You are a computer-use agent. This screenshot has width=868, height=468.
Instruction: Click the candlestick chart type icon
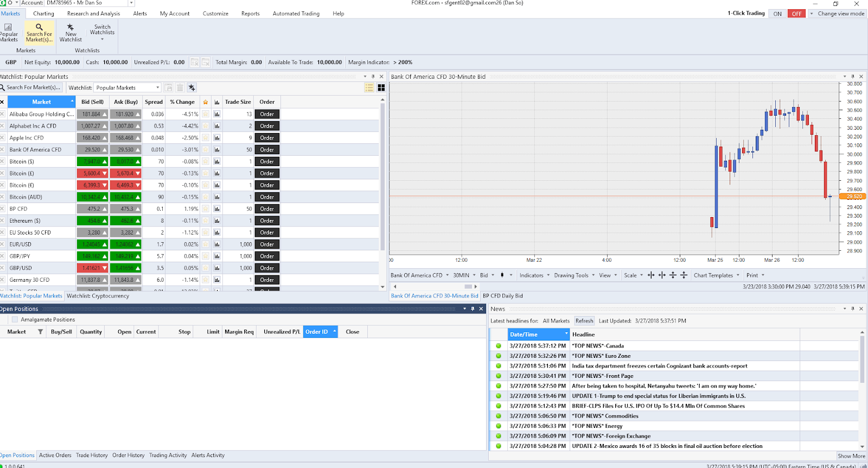pos(502,275)
